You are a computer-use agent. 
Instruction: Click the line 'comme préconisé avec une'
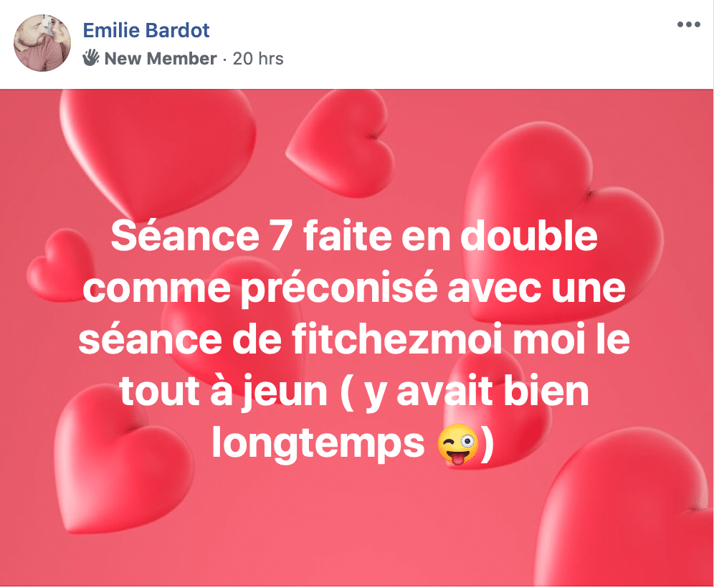(x=354, y=288)
